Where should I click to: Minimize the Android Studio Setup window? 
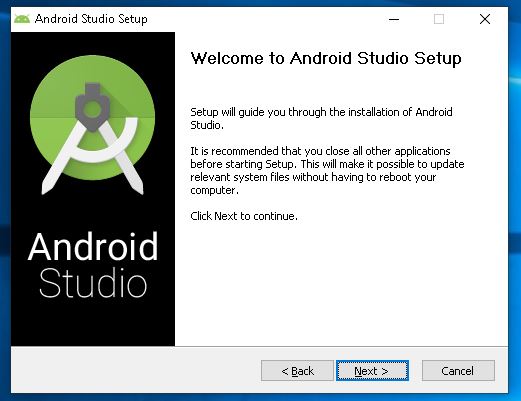[394, 19]
